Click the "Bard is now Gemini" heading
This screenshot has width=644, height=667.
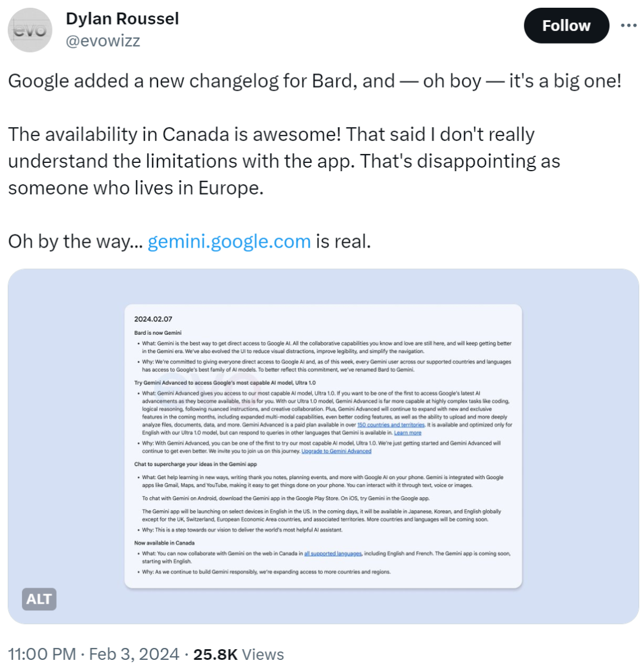pos(157,332)
